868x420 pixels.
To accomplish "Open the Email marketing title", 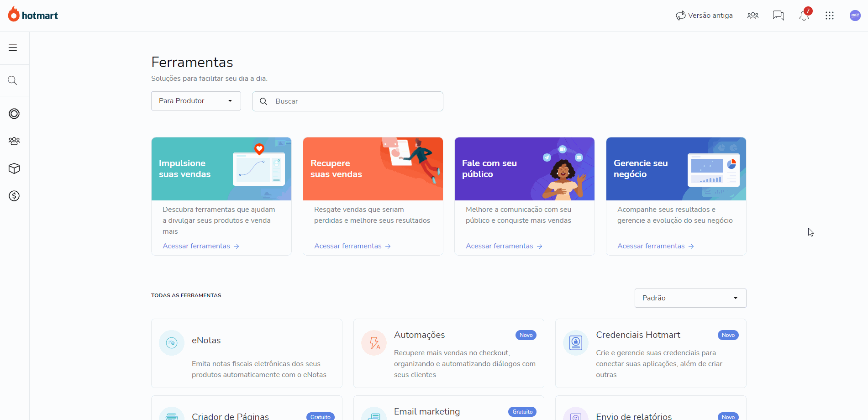I will (x=427, y=411).
